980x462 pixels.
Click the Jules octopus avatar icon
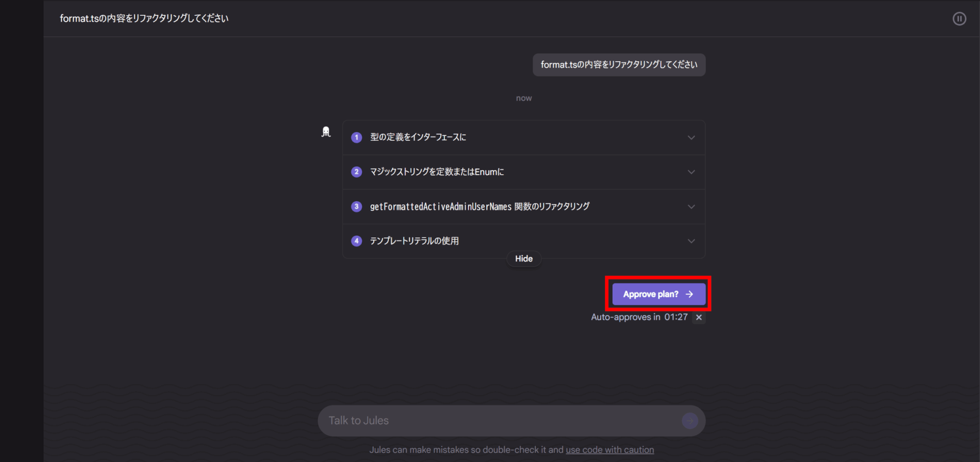coord(326,132)
